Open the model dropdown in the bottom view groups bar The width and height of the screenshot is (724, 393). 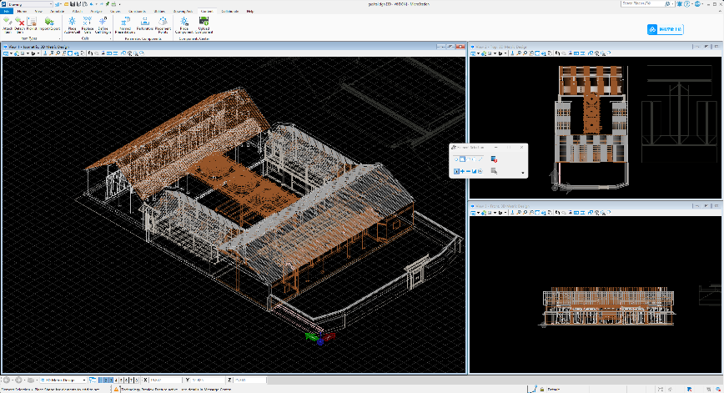[x=63, y=380]
